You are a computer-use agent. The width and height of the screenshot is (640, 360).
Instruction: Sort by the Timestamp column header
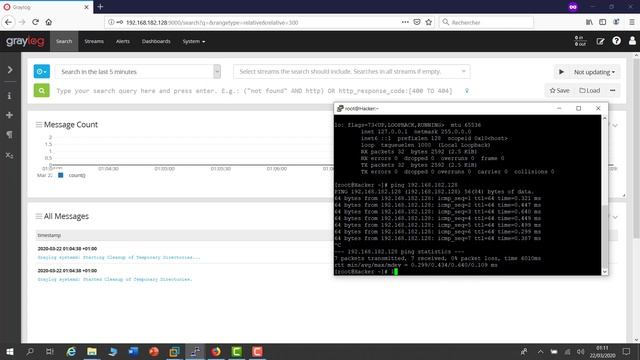[49, 235]
